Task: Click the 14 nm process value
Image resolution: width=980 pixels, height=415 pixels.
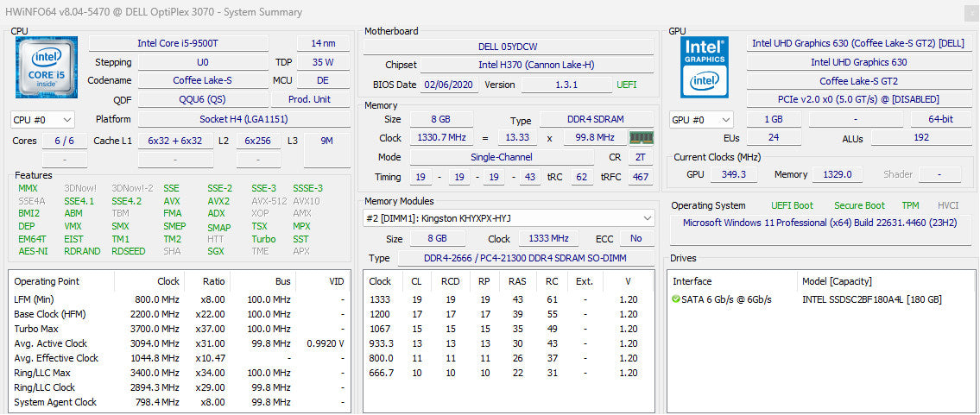Action: (x=323, y=43)
